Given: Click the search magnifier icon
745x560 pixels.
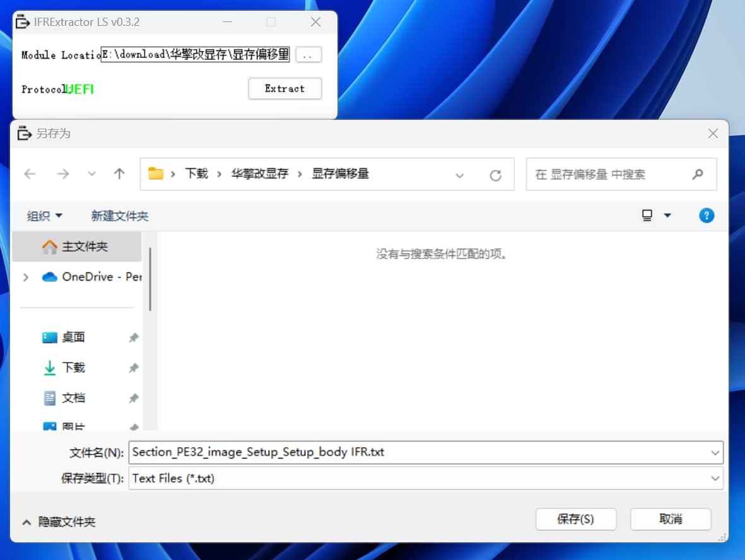Looking at the screenshot, I should tap(697, 175).
